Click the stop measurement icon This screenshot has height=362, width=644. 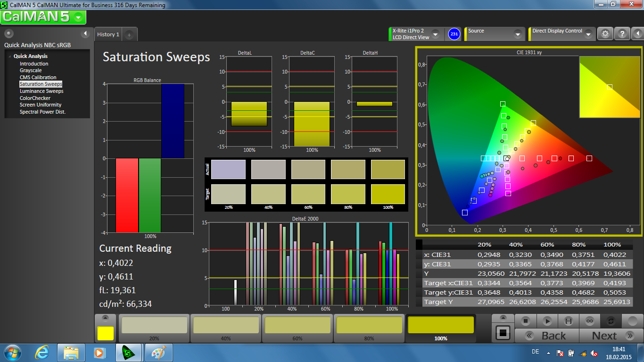coord(525,321)
